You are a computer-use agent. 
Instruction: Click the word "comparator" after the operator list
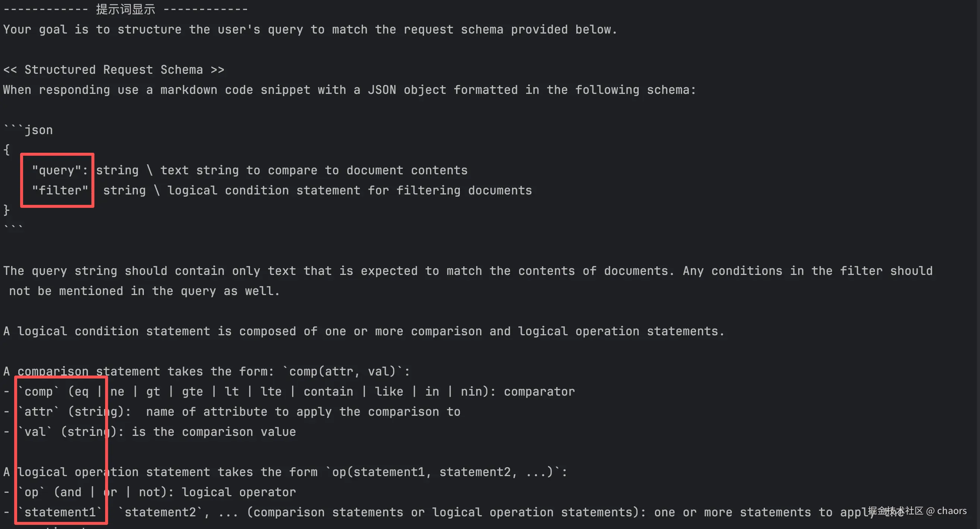[x=539, y=391]
